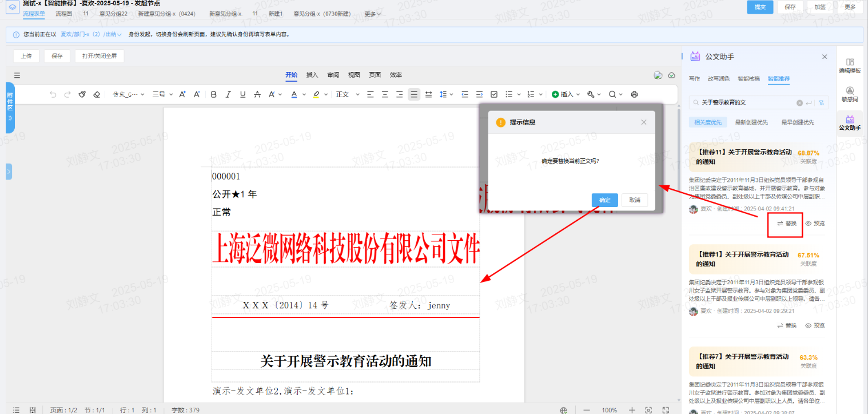Toggle italic formatting
The width and height of the screenshot is (868, 414).
pos(228,94)
